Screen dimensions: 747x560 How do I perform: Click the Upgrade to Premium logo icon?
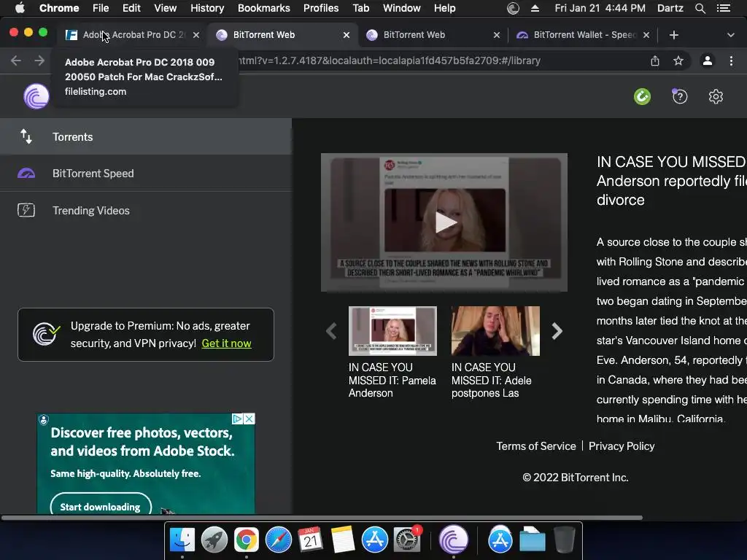46,333
